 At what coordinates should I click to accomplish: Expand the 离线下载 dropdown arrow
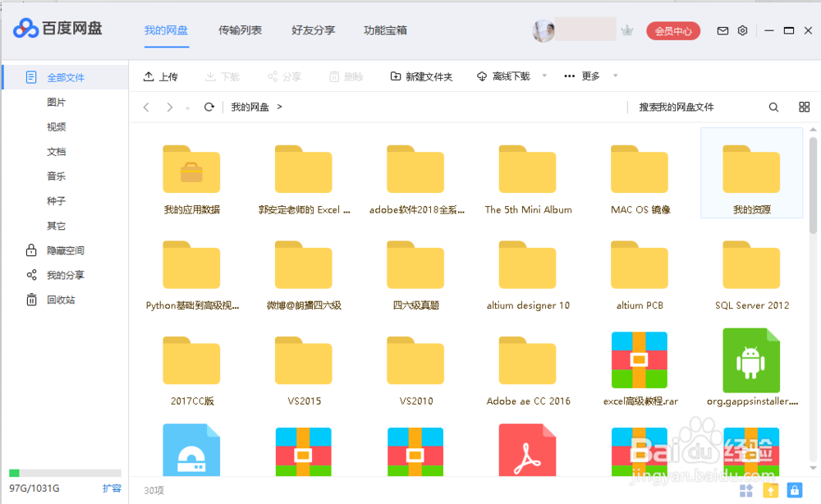pyautogui.click(x=544, y=76)
